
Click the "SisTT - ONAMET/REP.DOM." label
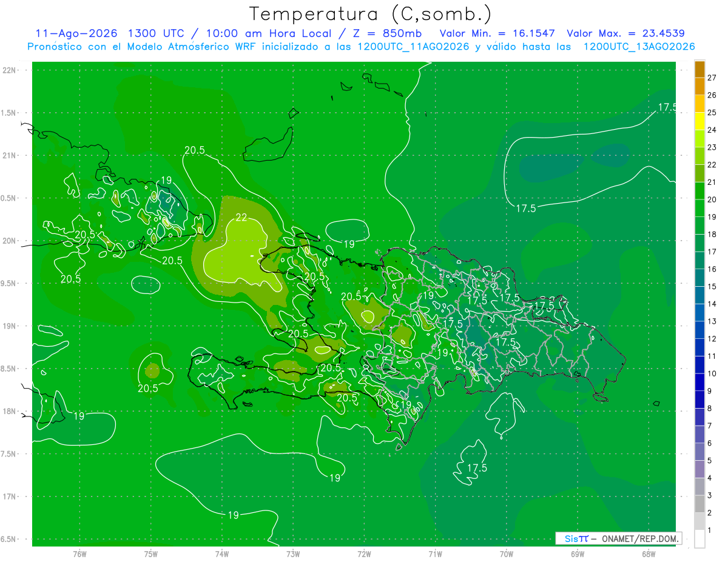618,538
